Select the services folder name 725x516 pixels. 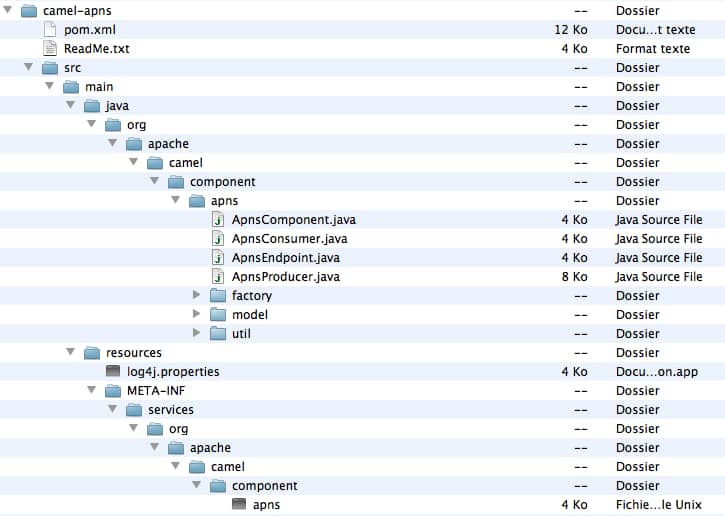tap(171, 410)
